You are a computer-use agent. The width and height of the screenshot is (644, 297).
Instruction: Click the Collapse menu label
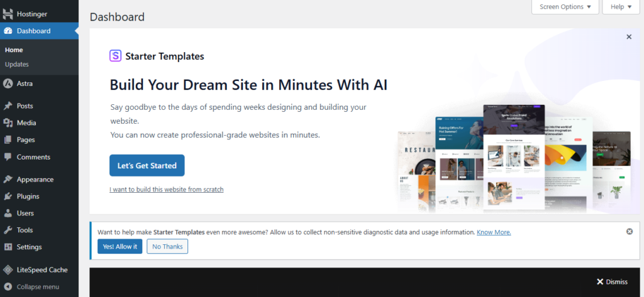38,287
